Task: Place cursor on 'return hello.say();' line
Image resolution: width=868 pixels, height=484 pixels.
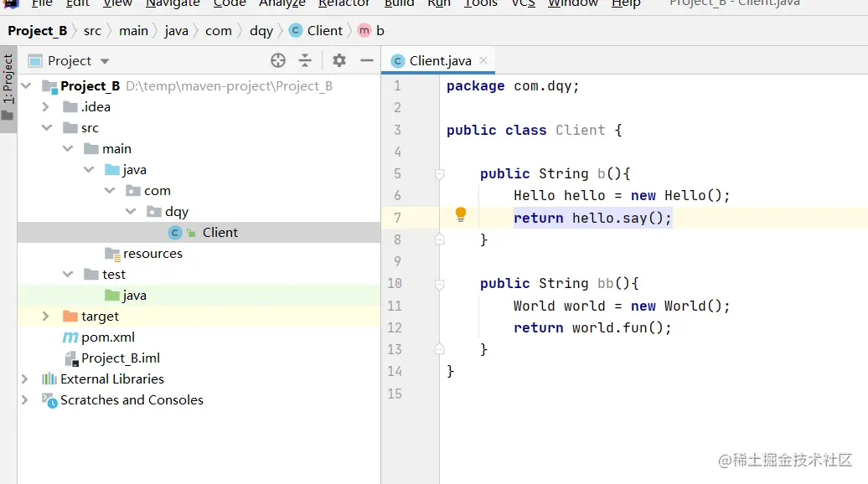Action: click(x=592, y=218)
